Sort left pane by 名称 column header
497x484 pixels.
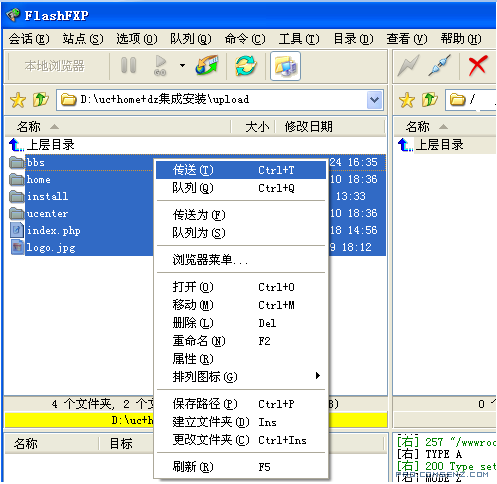[118, 127]
